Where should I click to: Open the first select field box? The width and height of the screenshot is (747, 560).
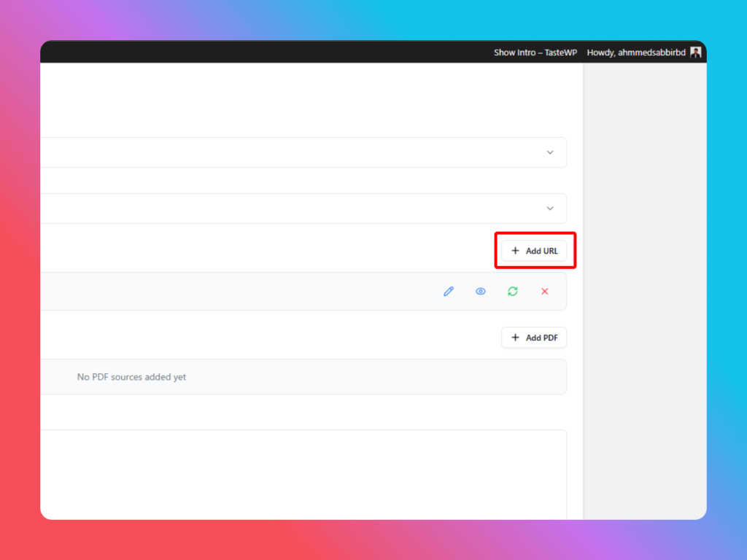pyautogui.click(x=292, y=152)
